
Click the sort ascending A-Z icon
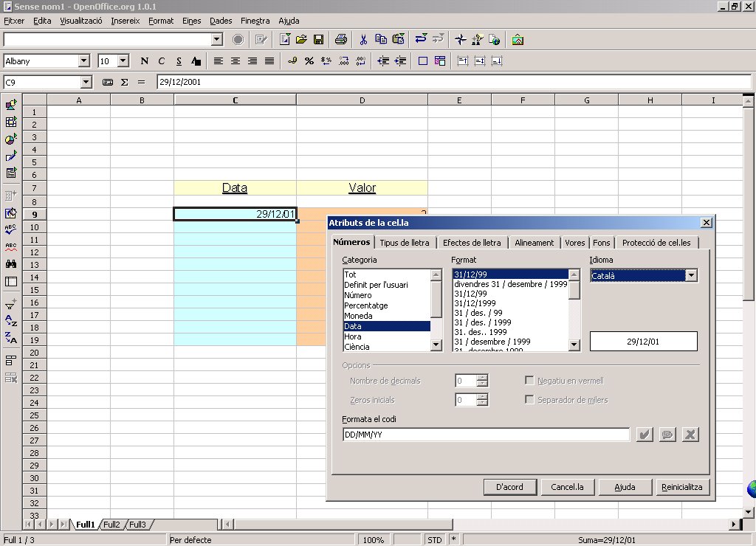[x=11, y=320]
